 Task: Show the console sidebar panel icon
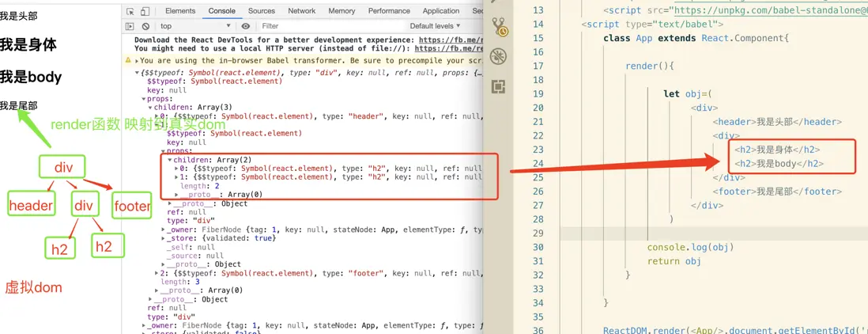tap(130, 26)
